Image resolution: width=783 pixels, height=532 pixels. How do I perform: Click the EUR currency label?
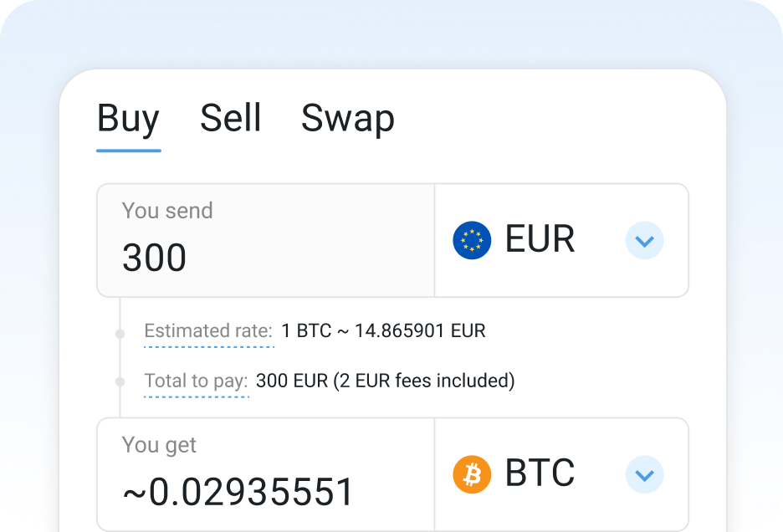click(x=540, y=240)
